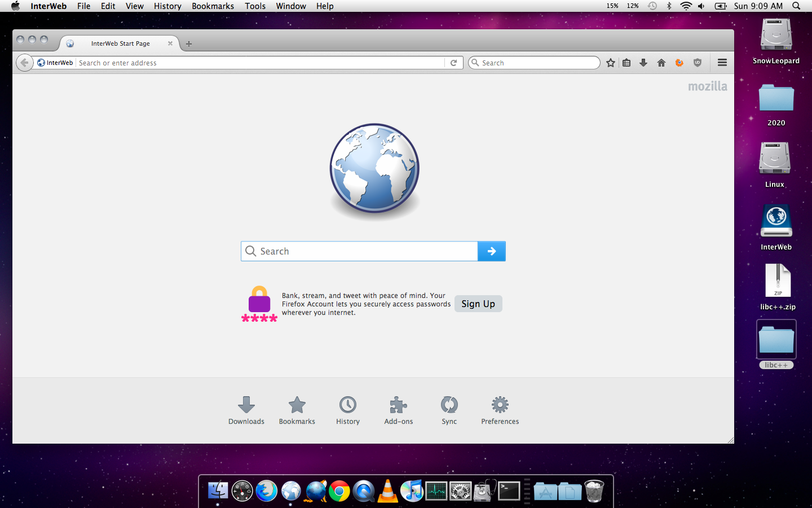Open QuickTime Player from the Dock
The height and width of the screenshot is (508, 812).
coord(364,491)
